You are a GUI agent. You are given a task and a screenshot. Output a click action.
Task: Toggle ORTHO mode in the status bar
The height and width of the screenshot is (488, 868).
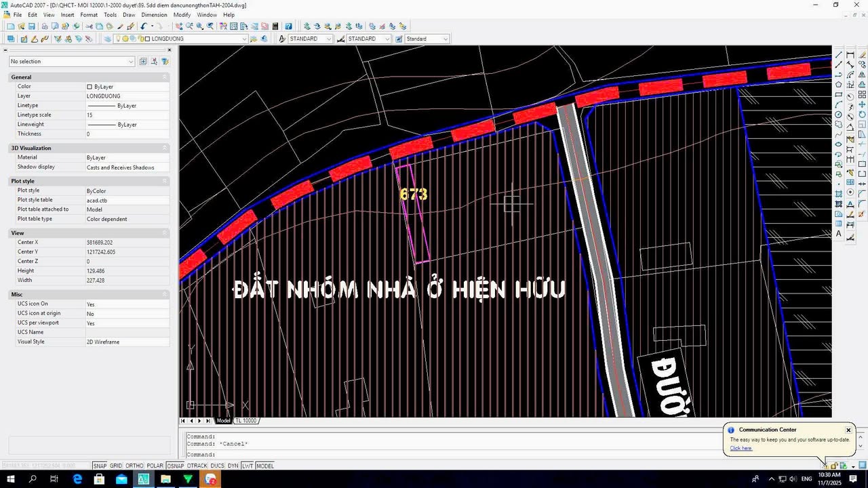click(136, 466)
